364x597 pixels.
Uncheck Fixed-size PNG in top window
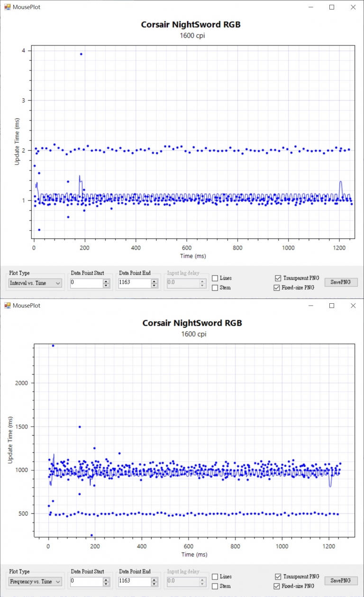pyautogui.click(x=277, y=288)
